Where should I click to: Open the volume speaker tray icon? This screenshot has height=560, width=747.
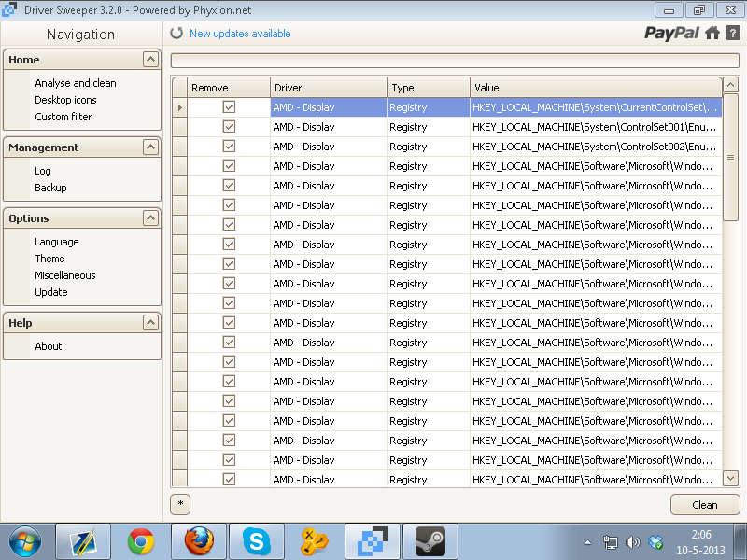coord(633,542)
